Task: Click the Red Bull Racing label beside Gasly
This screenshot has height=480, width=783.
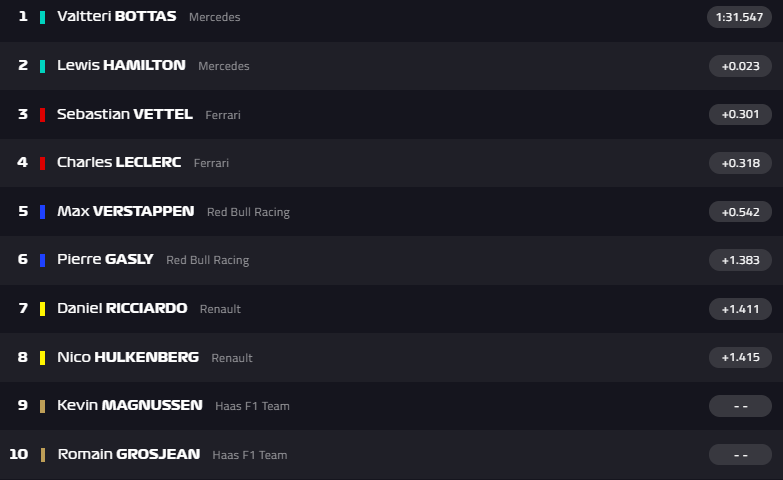Action: [x=207, y=260]
